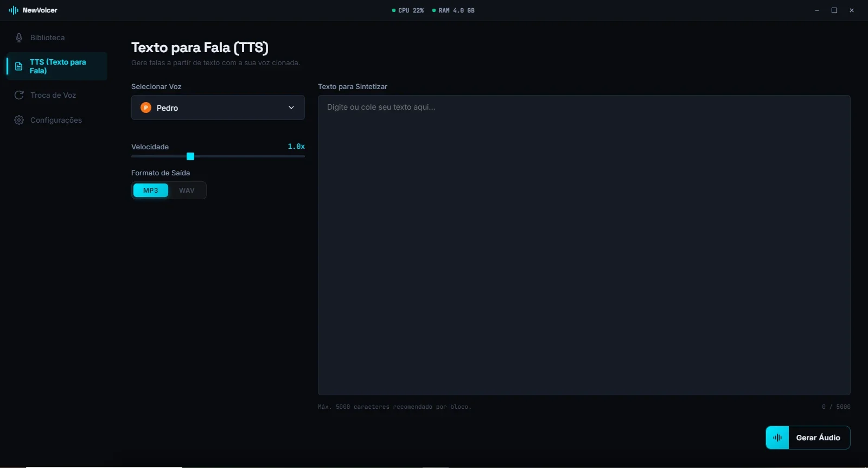Click the Velocidade slider handle

(x=190, y=156)
